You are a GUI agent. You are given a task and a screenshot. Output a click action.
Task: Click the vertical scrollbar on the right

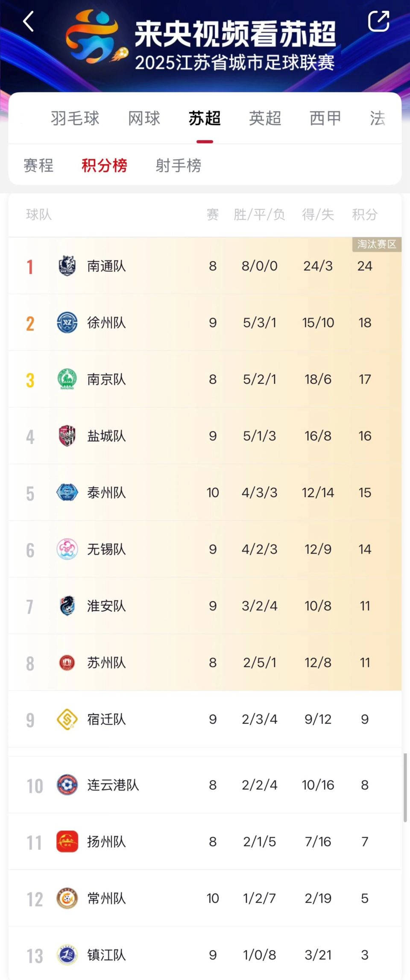tap(405, 787)
